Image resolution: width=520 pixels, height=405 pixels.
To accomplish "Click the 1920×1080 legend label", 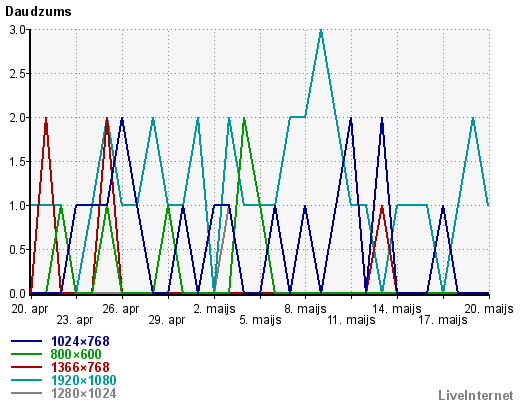I will point(84,380).
